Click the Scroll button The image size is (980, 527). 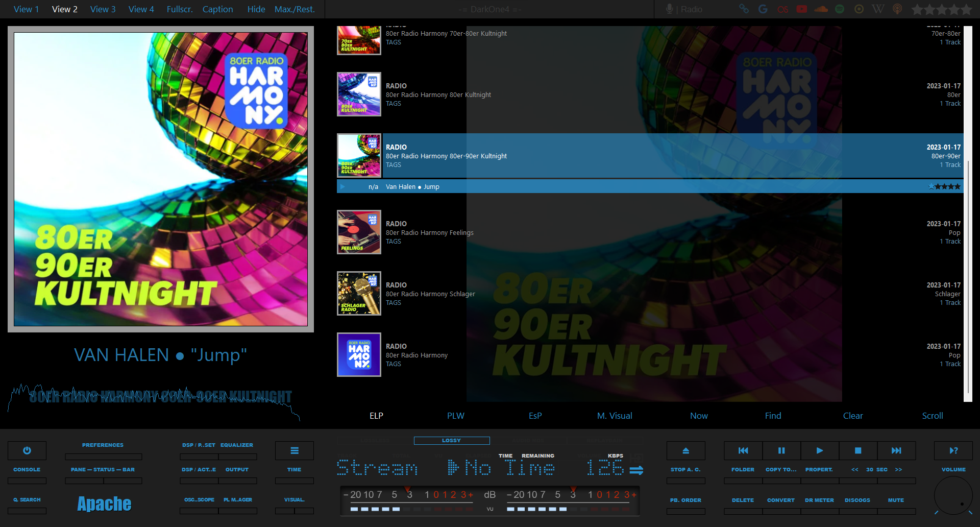coord(933,416)
